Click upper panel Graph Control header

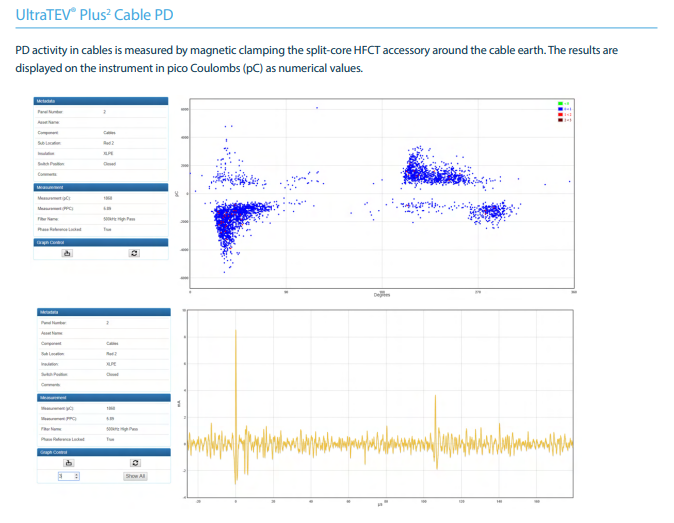pos(101,242)
